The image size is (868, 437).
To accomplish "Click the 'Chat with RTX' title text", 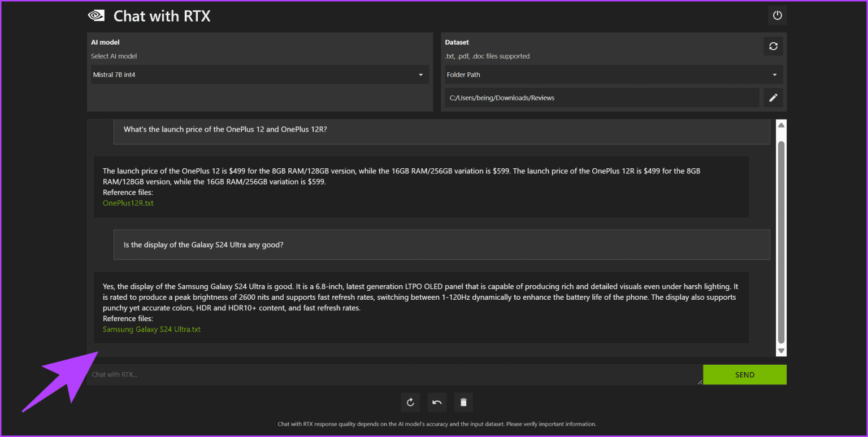I will 162,16.
